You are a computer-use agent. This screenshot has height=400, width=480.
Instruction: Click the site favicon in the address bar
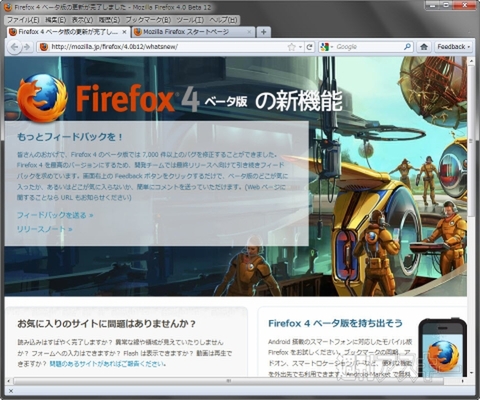tap(44, 47)
